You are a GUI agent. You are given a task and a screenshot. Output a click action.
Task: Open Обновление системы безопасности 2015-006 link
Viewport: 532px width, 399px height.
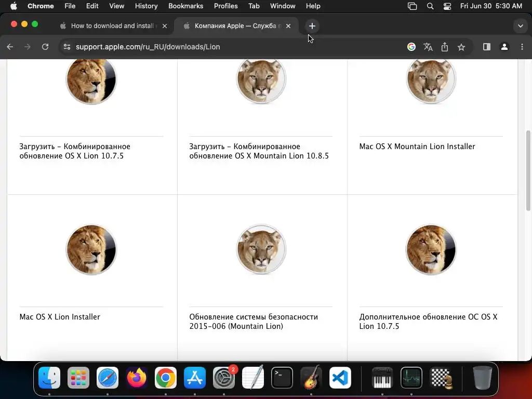254,321
